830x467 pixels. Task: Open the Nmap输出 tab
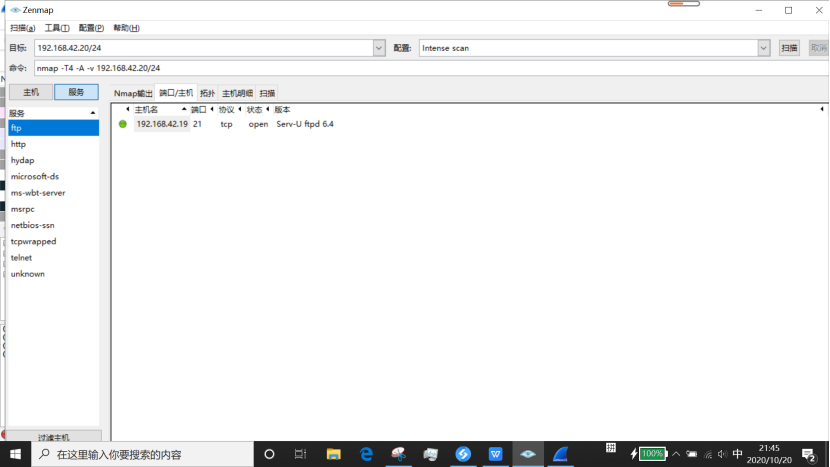point(133,93)
